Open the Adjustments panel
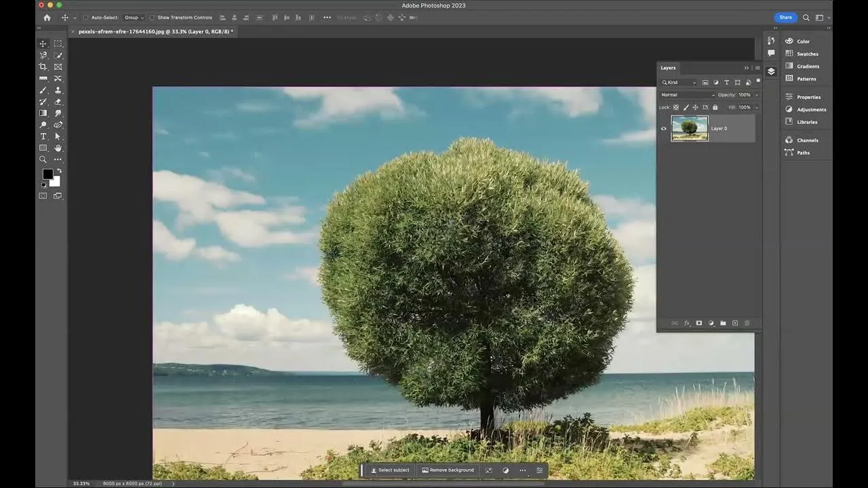 coord(810,109)
